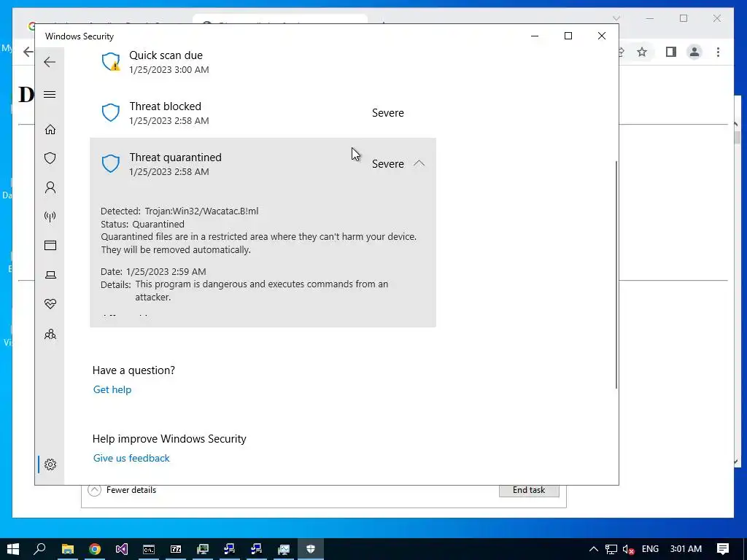Image resolution: width=747 pixels, height=560 pixels.
Task: Expand the Threat blocked history entry
Action: coord(263,113)
